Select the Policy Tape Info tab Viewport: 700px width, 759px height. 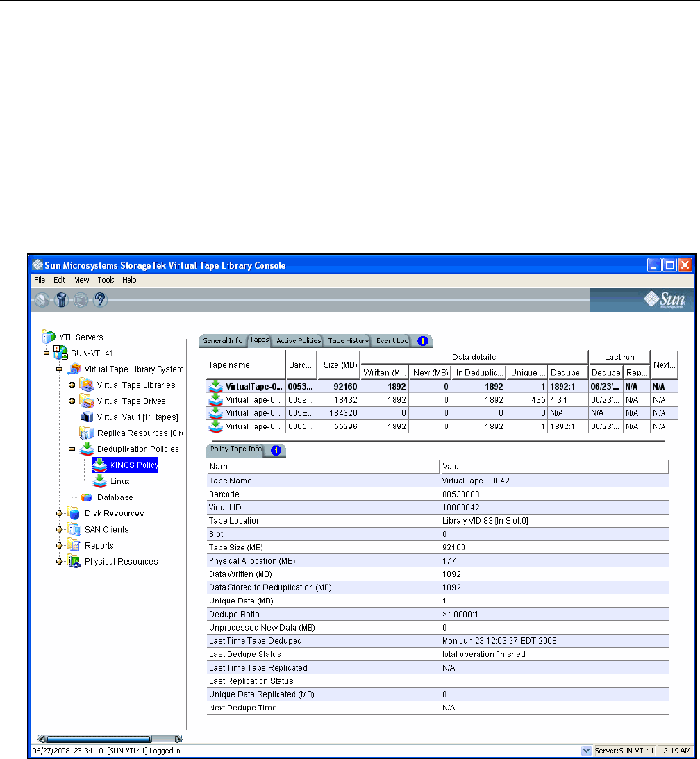coord(235,450)
